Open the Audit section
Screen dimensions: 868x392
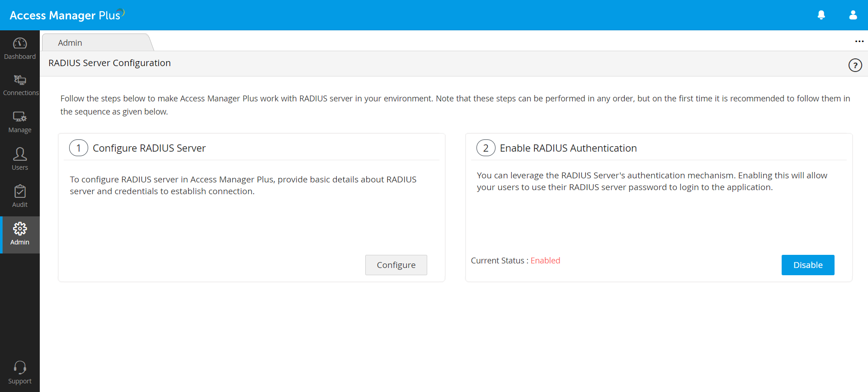[x=20, y=196]
